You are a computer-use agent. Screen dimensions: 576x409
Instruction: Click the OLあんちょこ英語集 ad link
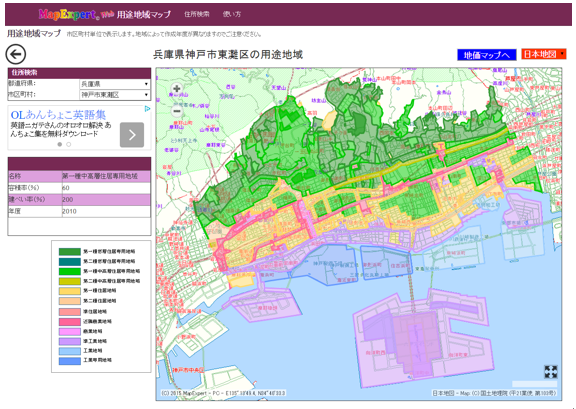(x=58, y=115)
